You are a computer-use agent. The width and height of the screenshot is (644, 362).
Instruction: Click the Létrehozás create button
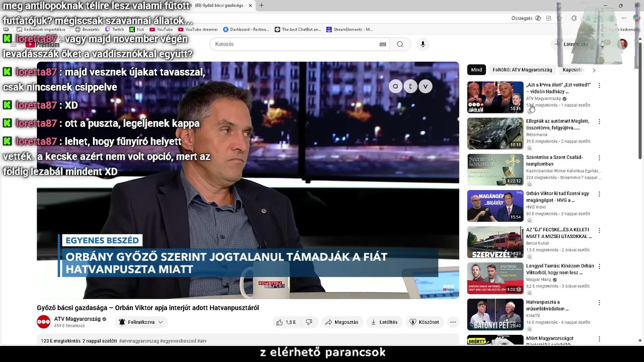[572, 44]
